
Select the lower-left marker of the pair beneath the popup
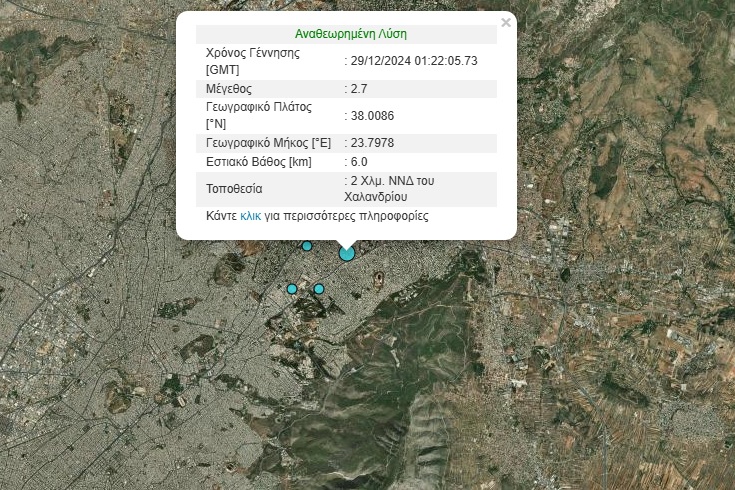pos(292,289)
